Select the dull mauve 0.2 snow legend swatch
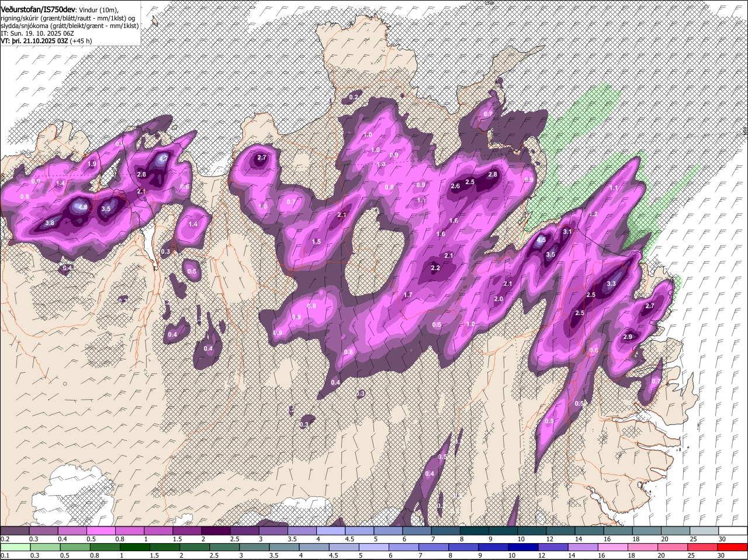 tap(15, 531)
